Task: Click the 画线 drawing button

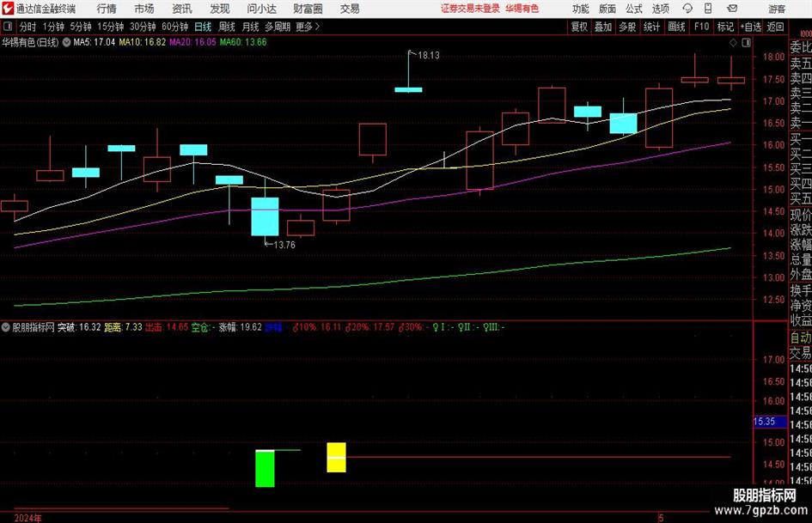Action: point(676,27)
